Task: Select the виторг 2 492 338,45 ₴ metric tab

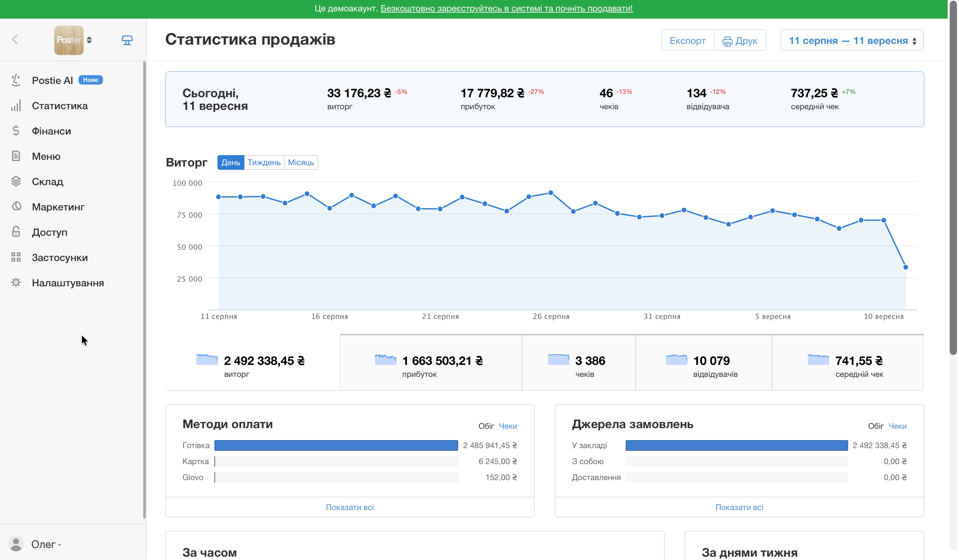Action: tap(253, 363)
